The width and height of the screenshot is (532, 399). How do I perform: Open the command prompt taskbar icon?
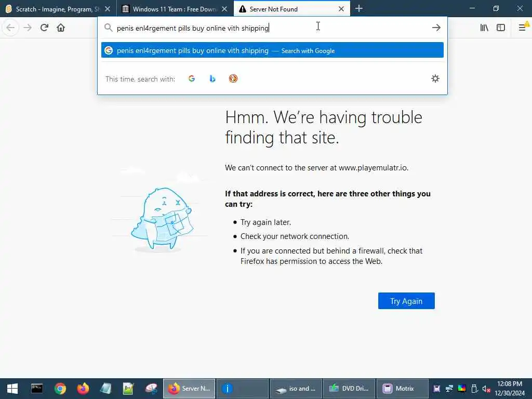[37, 389]
